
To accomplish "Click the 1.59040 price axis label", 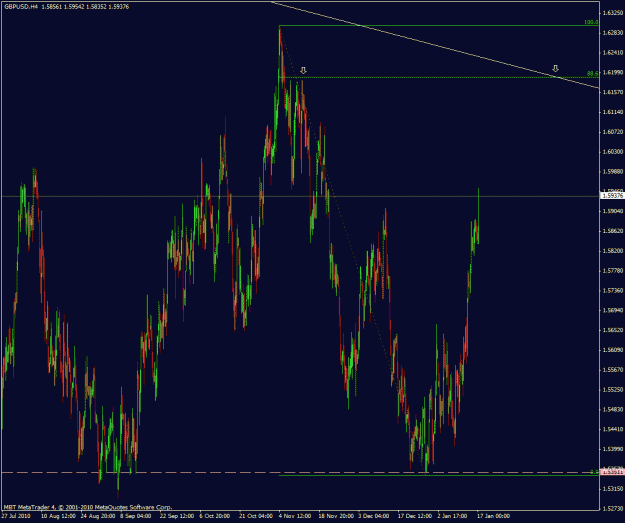I will (613, 211).
